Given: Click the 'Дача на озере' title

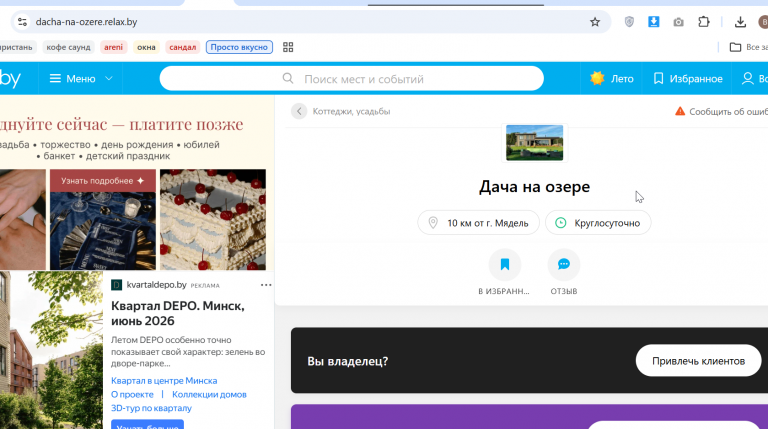Looking at the screenshot, I should pos(534,187).
